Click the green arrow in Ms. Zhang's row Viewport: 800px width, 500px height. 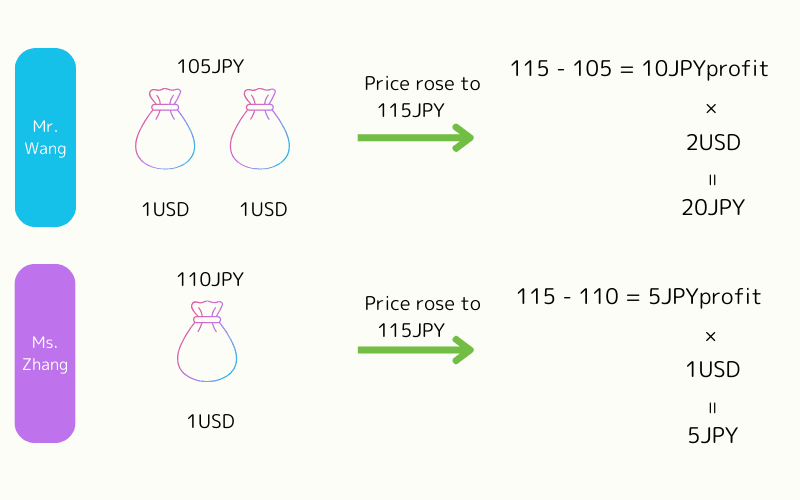(415, 349)
